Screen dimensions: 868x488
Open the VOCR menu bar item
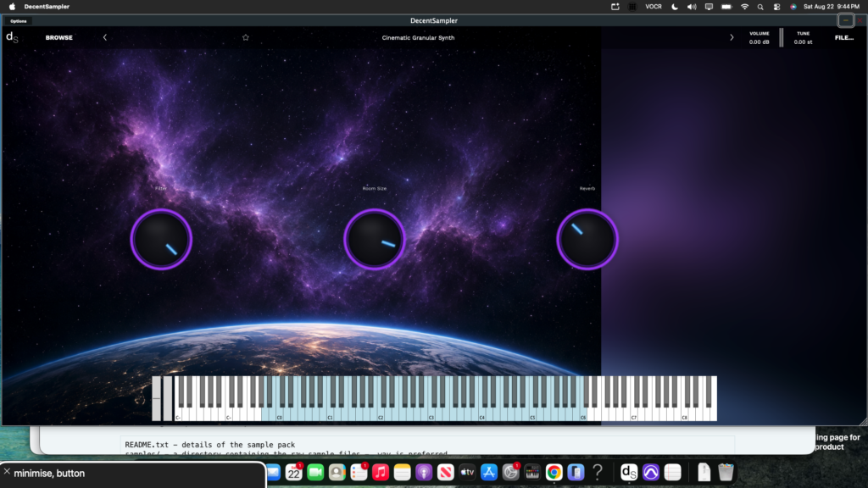(x=654, y=7)
